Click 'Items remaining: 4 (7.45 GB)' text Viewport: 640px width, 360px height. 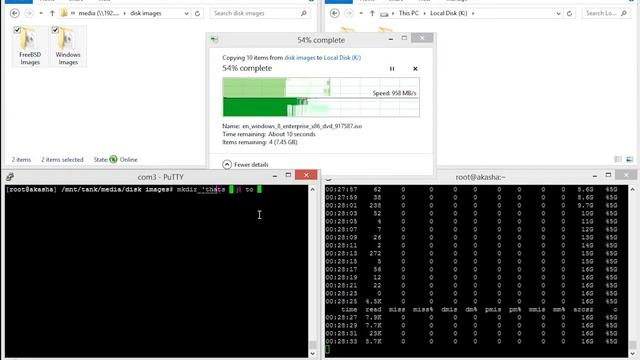coord(260,142)
